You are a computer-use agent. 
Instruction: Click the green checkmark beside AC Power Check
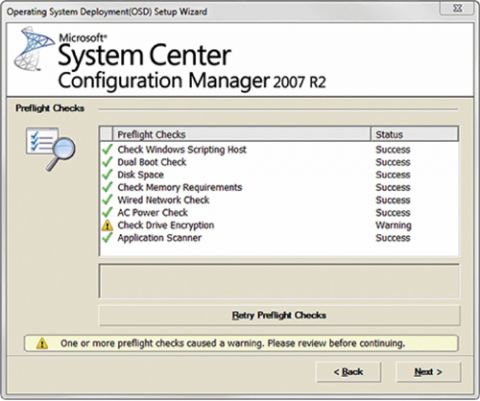point(107,212)
